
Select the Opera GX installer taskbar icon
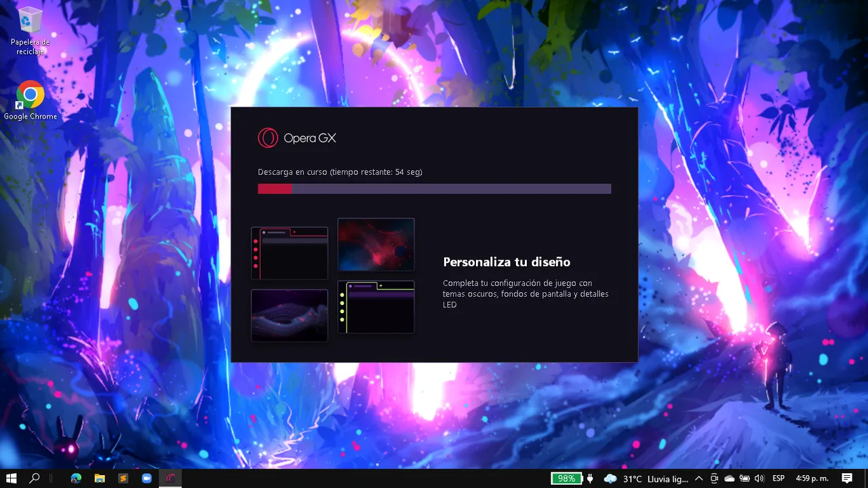point(170,479)
